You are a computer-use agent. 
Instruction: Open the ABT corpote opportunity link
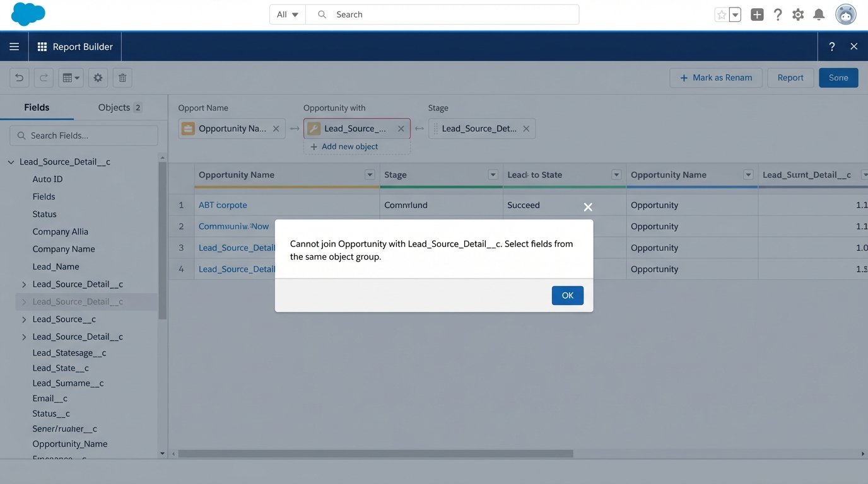[222, 205]
